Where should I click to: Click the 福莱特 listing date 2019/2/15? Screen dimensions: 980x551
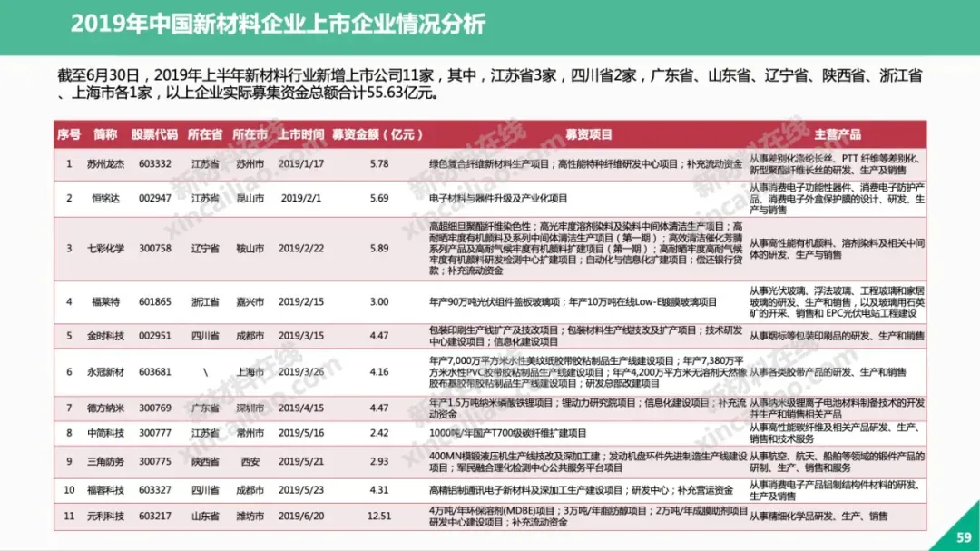point(302,301)
